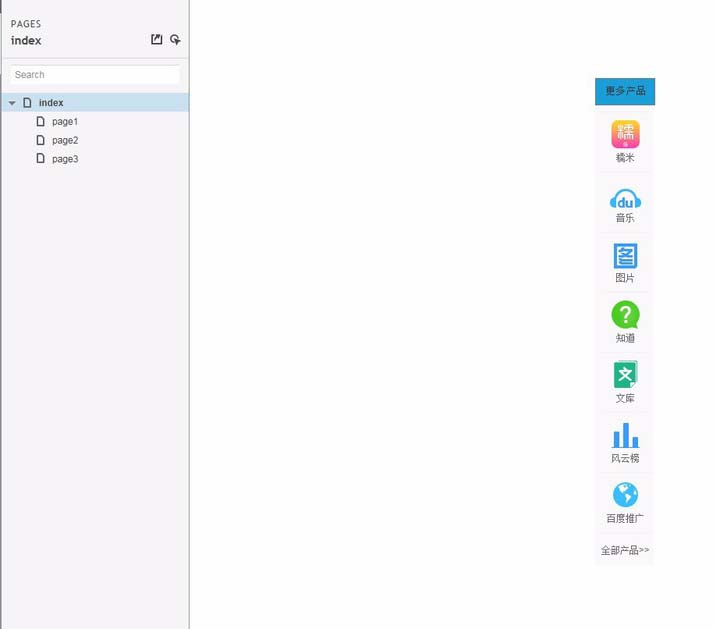The height and width of the screenshot is (629, 714).
Task: Open the 风云榜 bar chart icon
Action: pos(625,435)
